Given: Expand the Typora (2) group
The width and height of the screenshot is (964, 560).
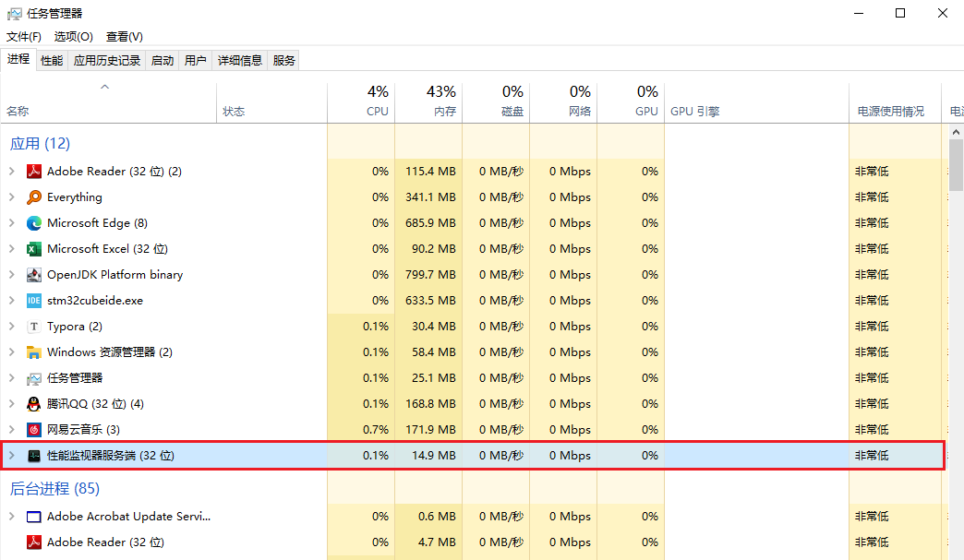Looking at the screenshot, I should point(12,326).
